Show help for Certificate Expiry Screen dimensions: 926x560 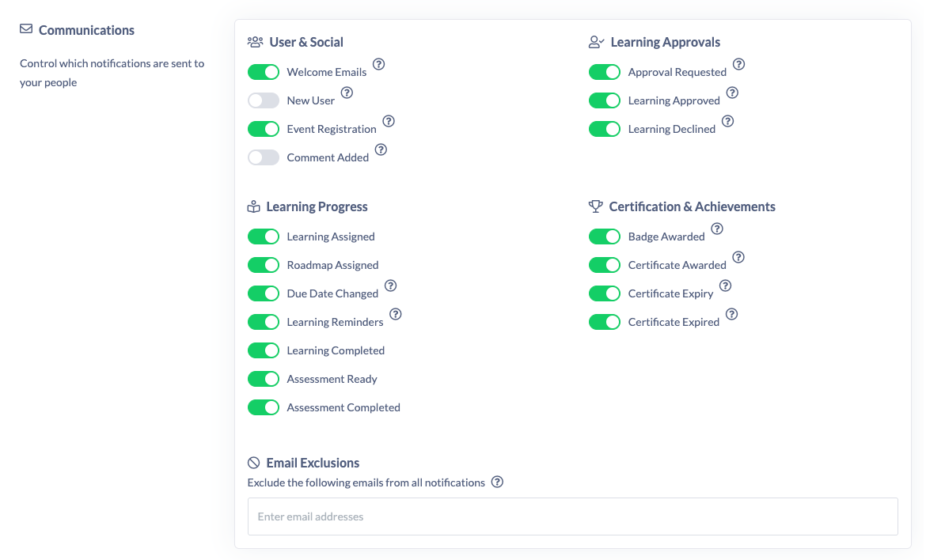pyautogui.click(x=725, y=286)
